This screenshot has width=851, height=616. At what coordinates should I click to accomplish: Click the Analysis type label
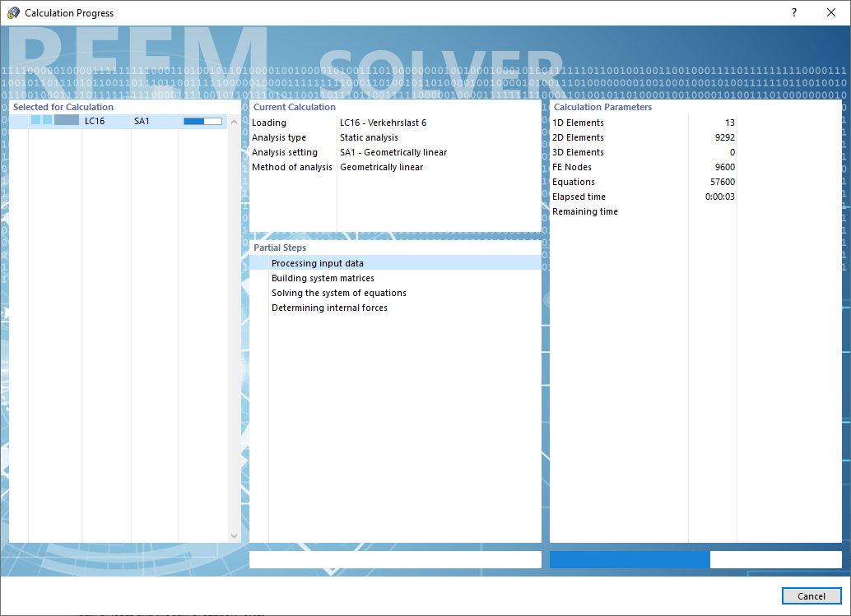pos(279,137)
